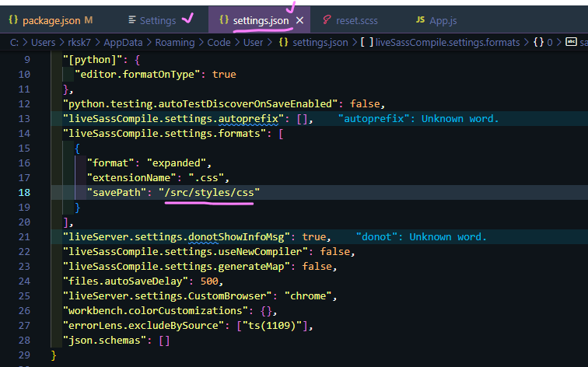Click the "ts(1109)" array value
Screen dimensions: 588x367
pos(272,325)
